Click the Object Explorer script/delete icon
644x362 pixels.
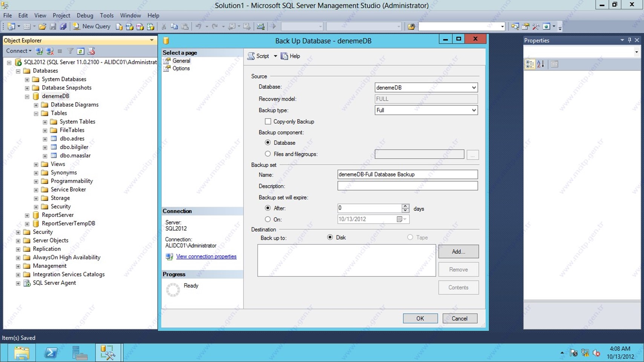(x=91, y=51)
